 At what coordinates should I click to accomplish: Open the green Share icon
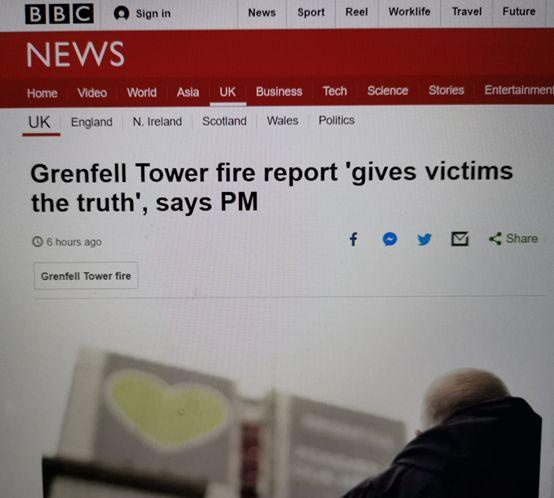495,239
